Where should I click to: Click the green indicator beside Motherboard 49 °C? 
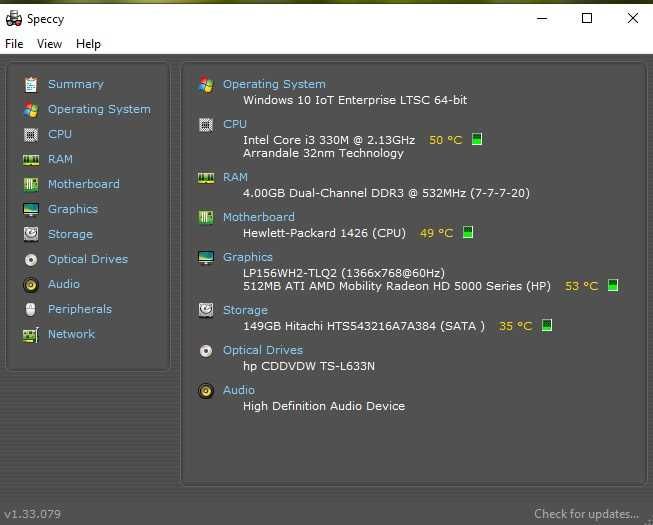[x=468, y=232]
